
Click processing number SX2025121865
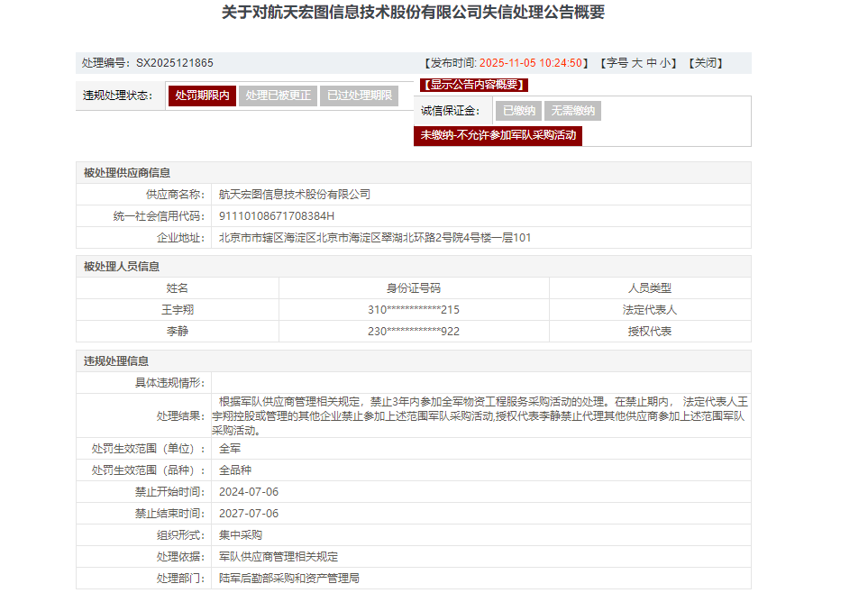point(174,63)
